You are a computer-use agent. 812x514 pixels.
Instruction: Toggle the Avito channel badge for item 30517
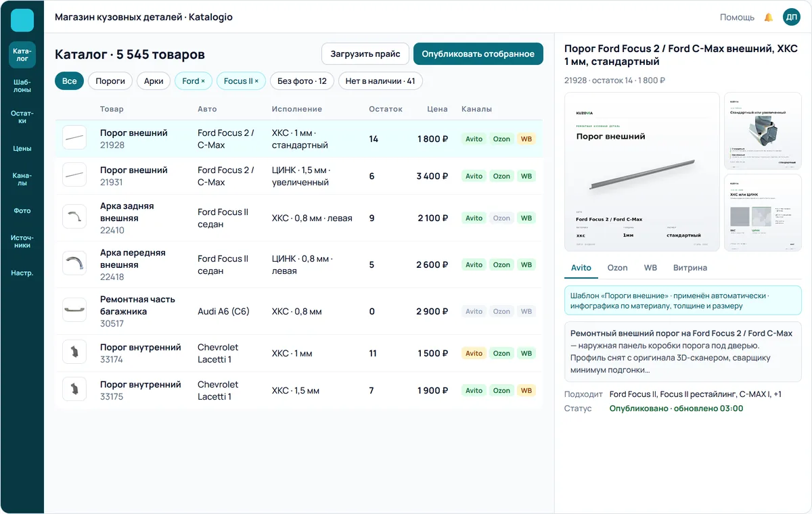[474, 311]
